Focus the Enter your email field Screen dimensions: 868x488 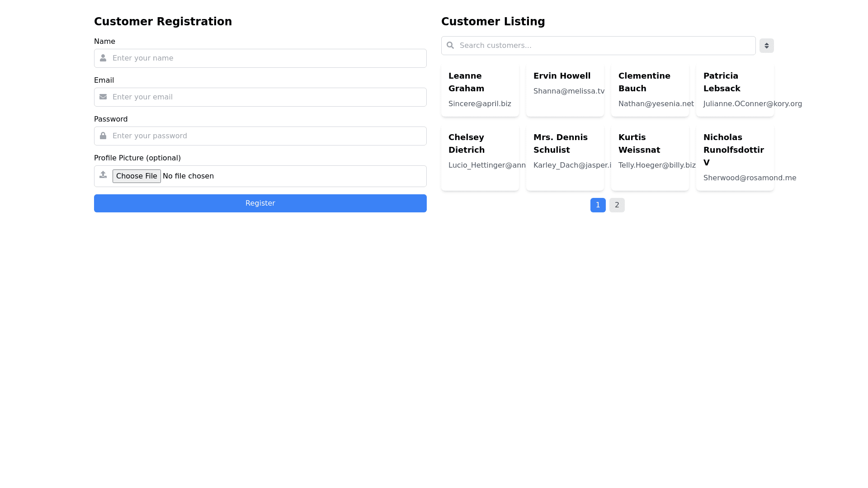pyautogui.click(x=267, y=97)
